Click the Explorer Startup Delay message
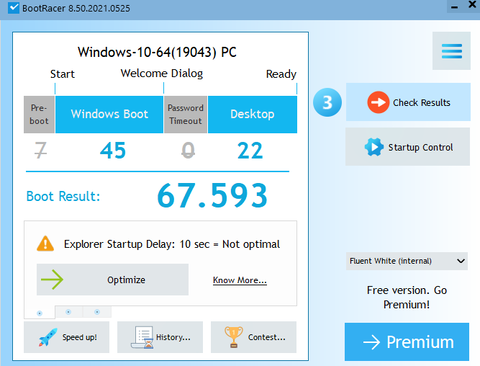The width and height of the screenshot is (480, 366). click(x=172, y=244)
